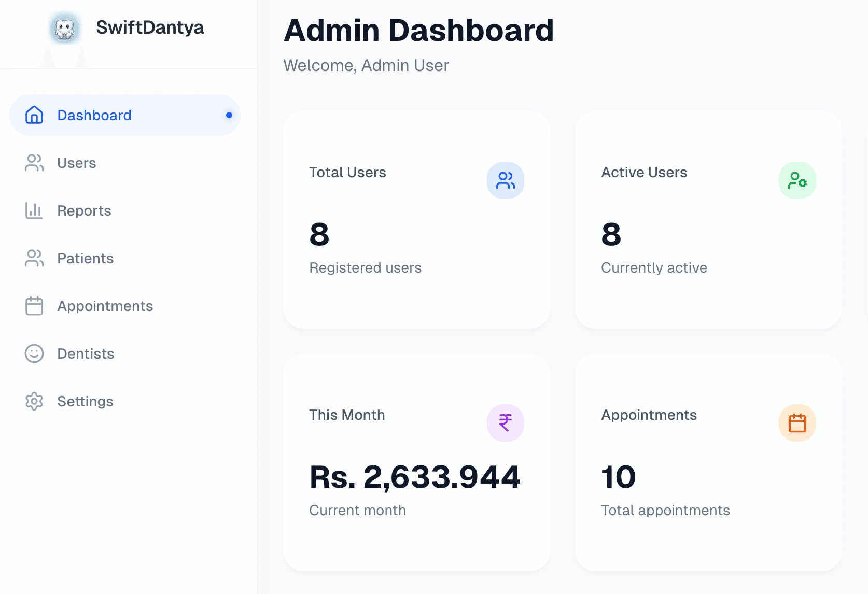Viewport: 868px width, 594px height.
Task: Click the orange calendar icon on Appointments card
Action: 797,422
